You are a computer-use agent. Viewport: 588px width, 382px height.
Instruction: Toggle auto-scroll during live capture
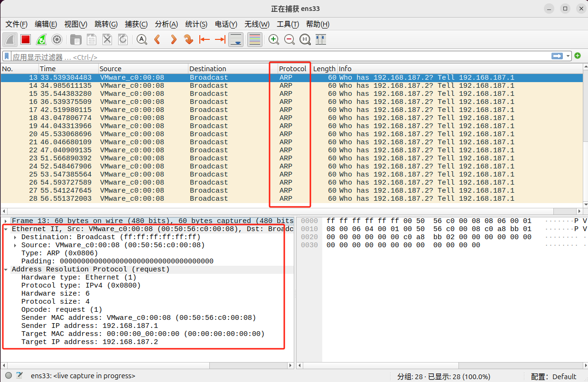pos(236,40)
